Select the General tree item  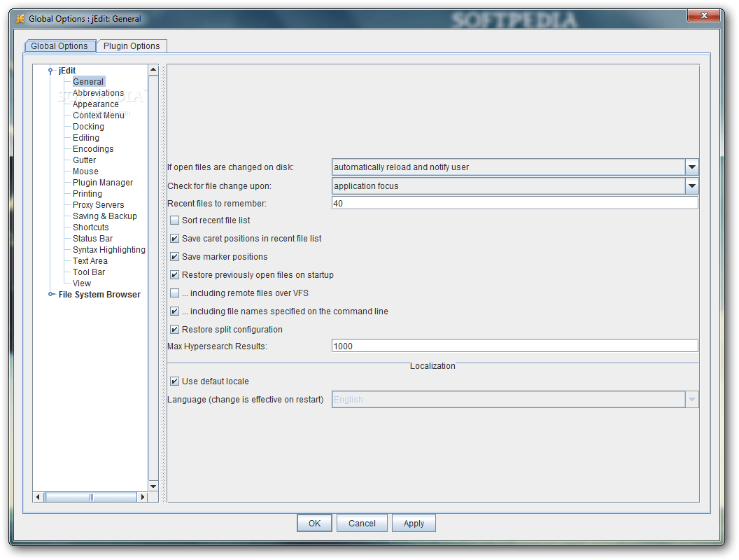click(x=88, y=82)
